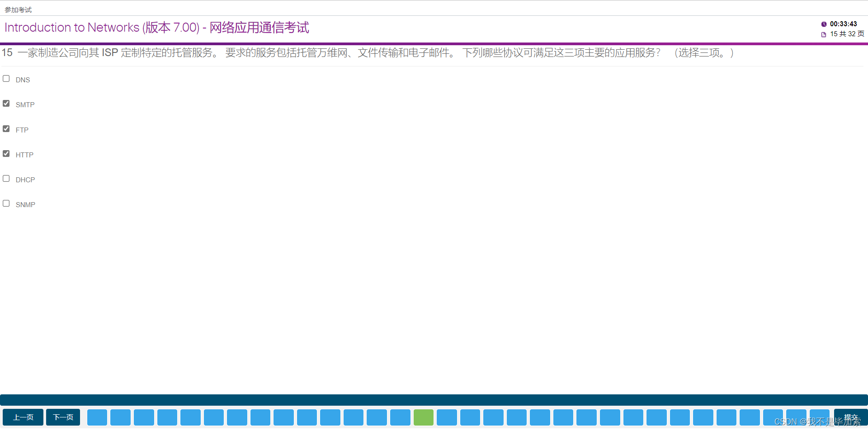Click the SNMP option label

[25, 205]
